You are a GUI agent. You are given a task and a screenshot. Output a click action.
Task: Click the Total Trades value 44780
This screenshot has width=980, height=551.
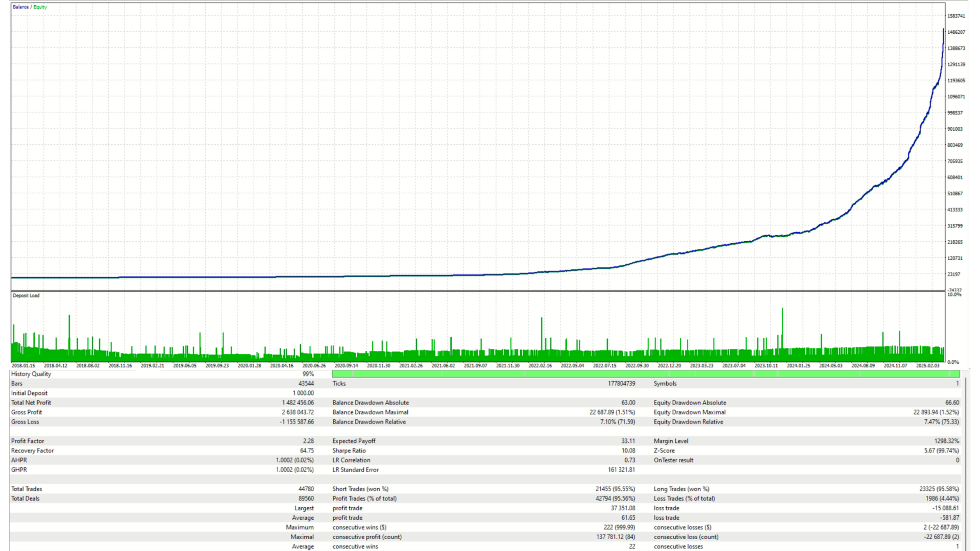coord(306,489)
